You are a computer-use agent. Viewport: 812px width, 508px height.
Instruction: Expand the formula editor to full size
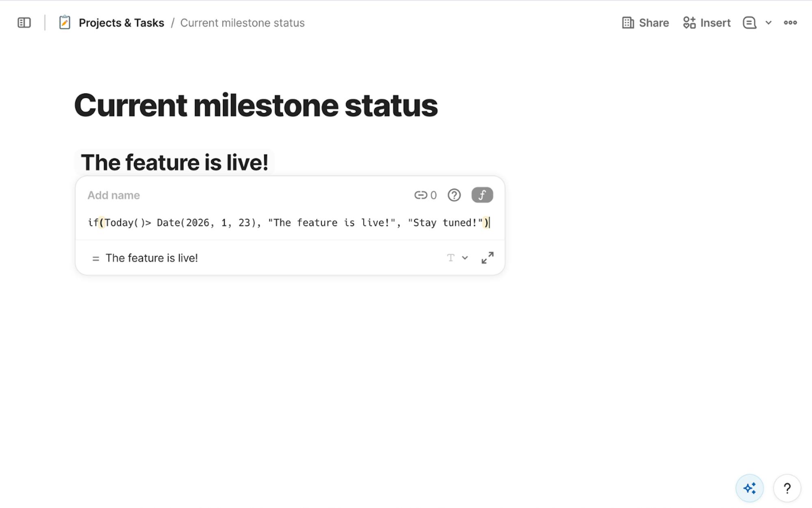click(x=487, y=258)
